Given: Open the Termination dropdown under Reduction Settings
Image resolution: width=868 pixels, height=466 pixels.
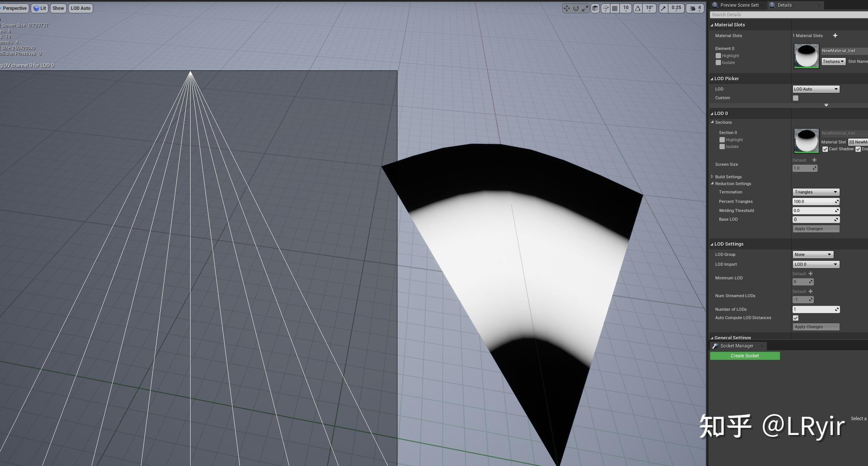Looking at the screenshot, I should [816, 192].
